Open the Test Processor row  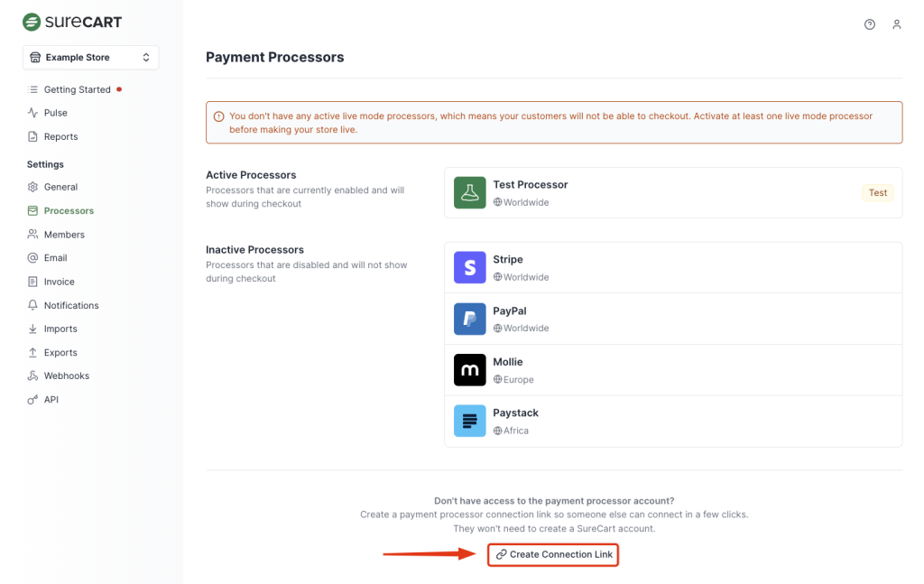672,192
